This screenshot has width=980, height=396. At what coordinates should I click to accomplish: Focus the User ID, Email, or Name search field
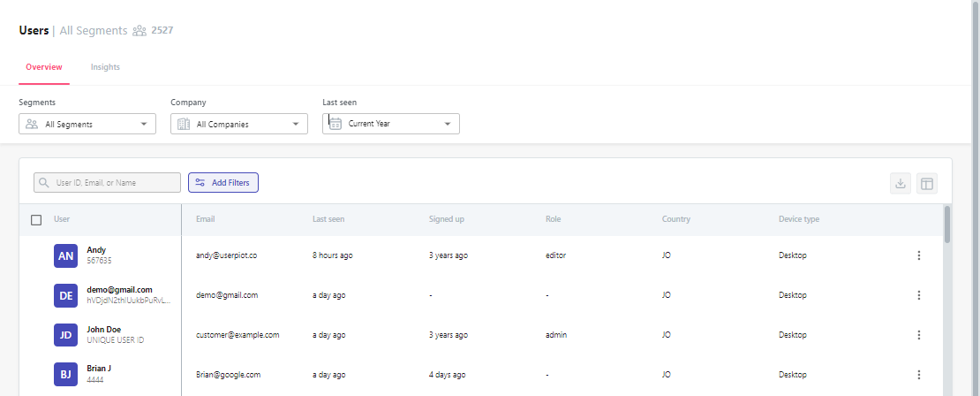[107, 183]
